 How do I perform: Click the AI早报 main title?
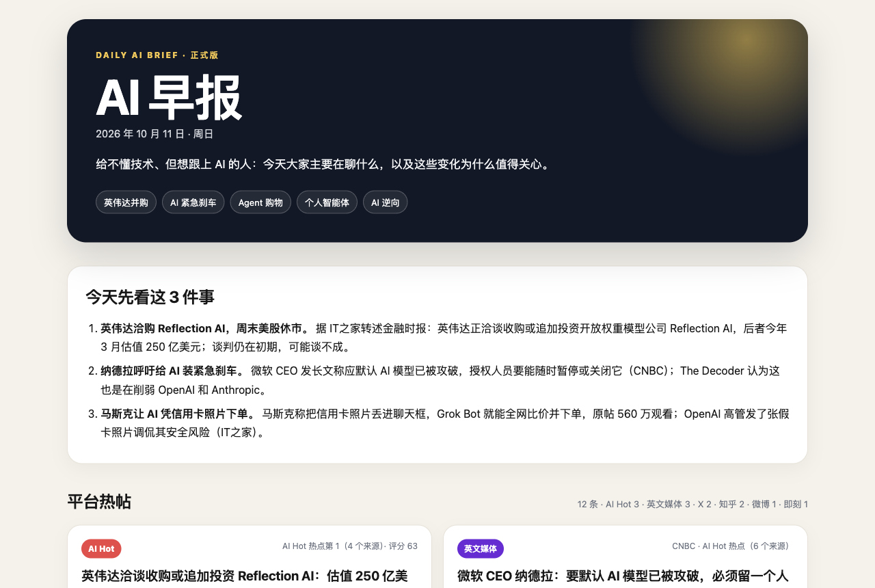pos(170,98)
